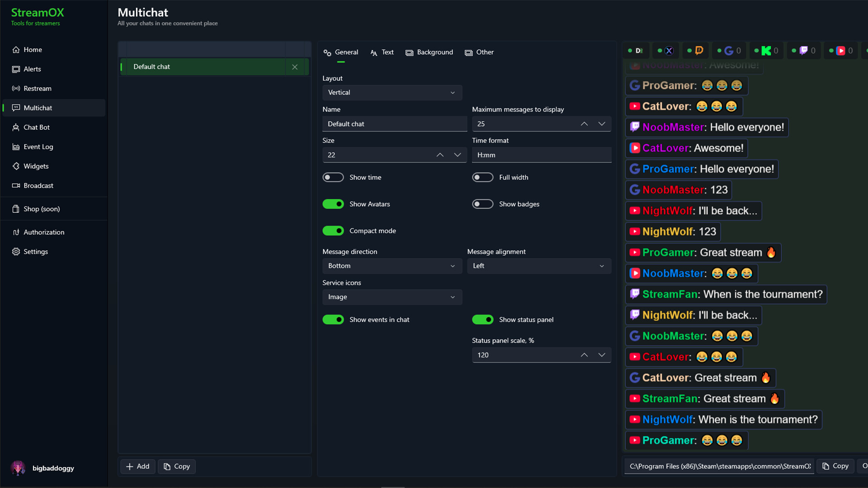Copy the StreamOX file path

(835, 466)
